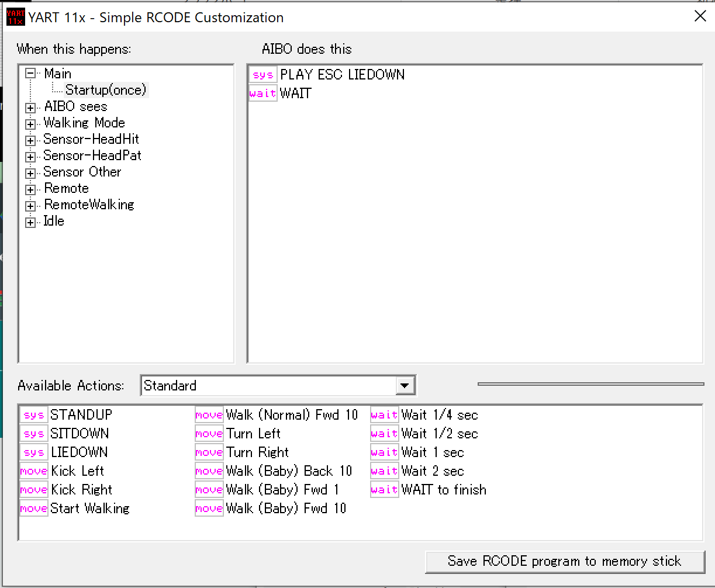Click the move icon beside Kick Left
Image resolution: width=715 pixels, height=588 pixels.
pos(34,471)
